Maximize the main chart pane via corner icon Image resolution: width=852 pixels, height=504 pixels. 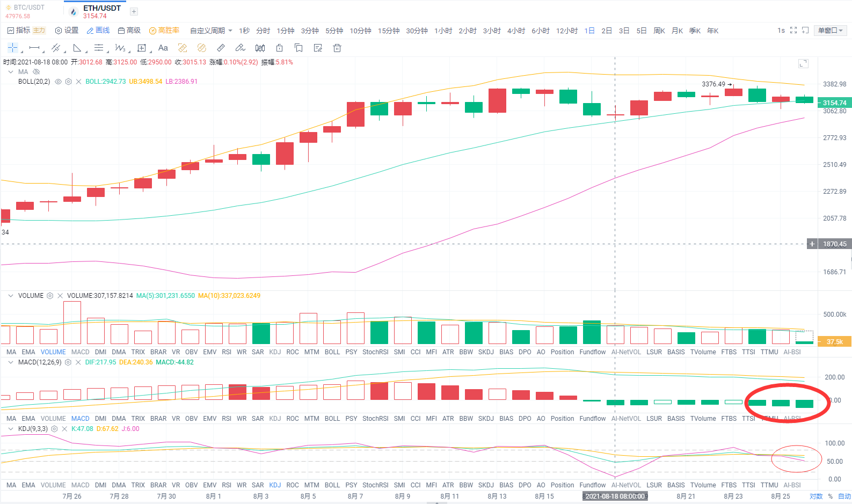[803, 63]
